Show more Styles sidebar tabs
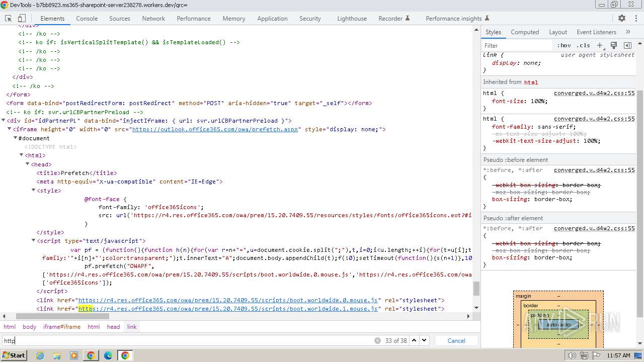This screenshot has width=644, height=362. tap(628, 32)
